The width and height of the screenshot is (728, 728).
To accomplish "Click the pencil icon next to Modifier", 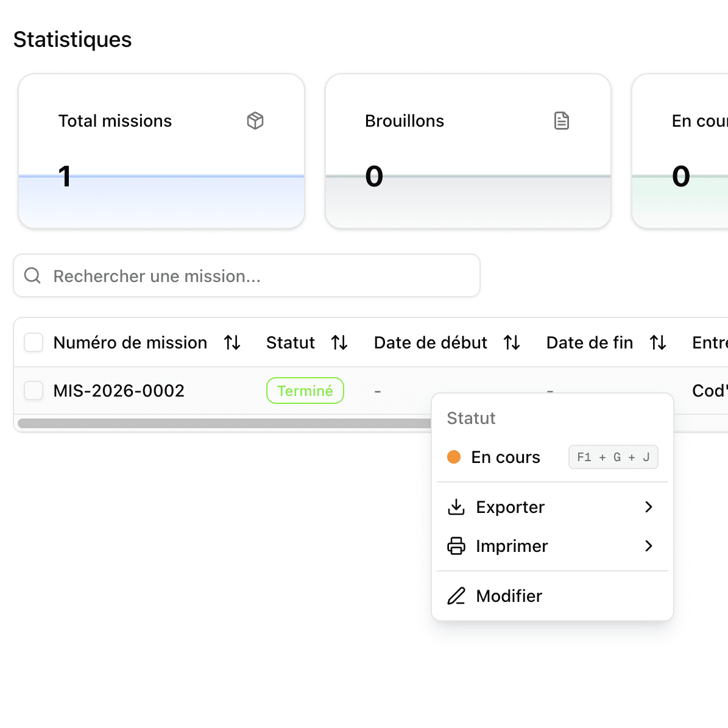I will click(456, 596).
